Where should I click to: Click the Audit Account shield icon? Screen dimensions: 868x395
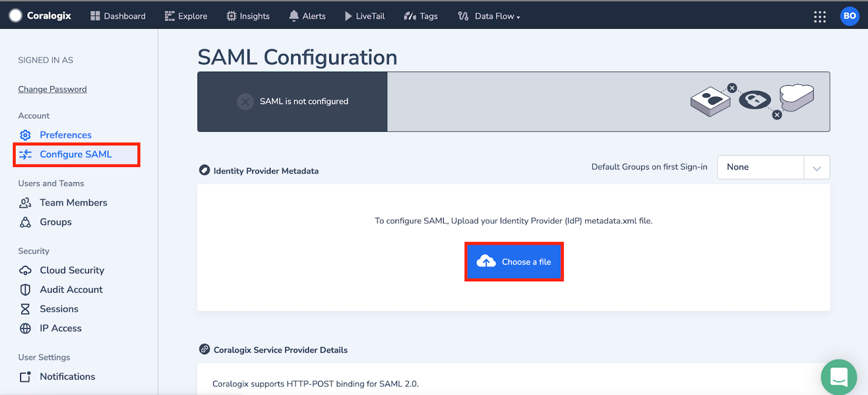25,290
